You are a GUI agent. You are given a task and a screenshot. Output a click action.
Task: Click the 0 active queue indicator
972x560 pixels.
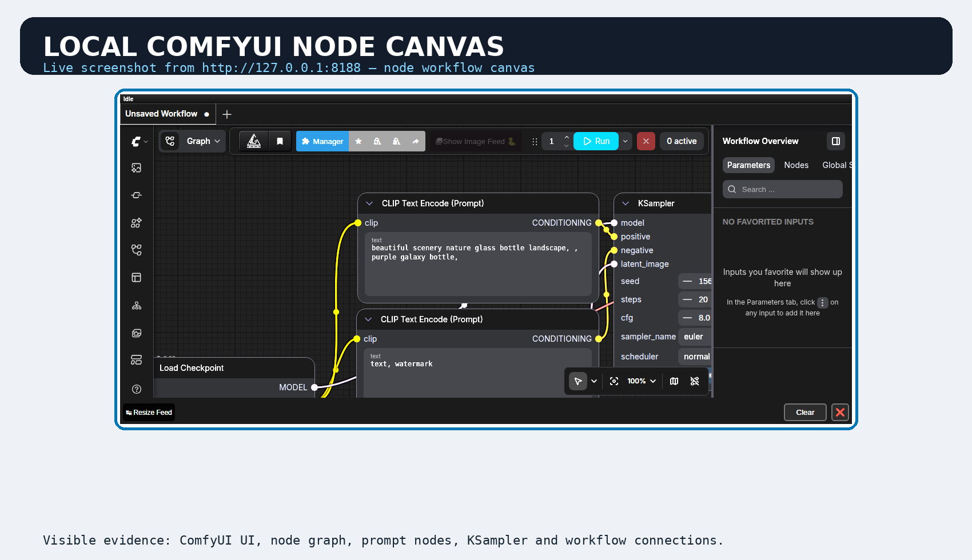(x=682, y=141)
